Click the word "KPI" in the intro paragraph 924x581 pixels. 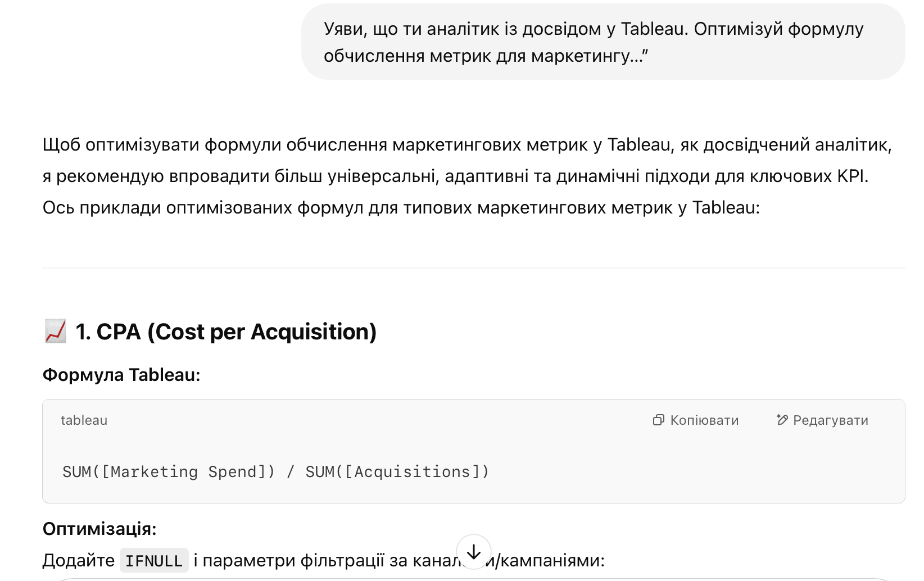[x=851, y=176]
